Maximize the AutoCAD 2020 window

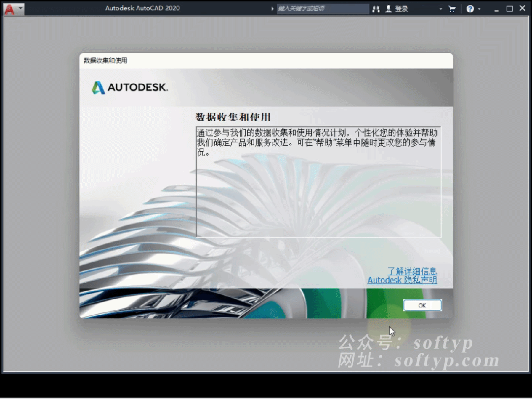(510, 8)
